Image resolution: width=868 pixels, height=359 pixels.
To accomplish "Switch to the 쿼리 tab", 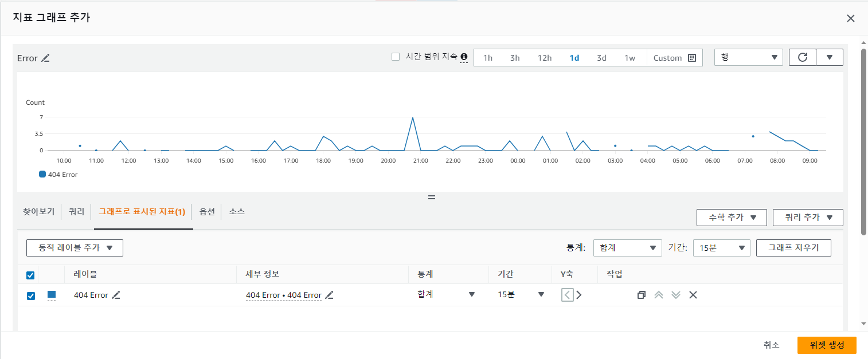I will click(x=77, y=212).
